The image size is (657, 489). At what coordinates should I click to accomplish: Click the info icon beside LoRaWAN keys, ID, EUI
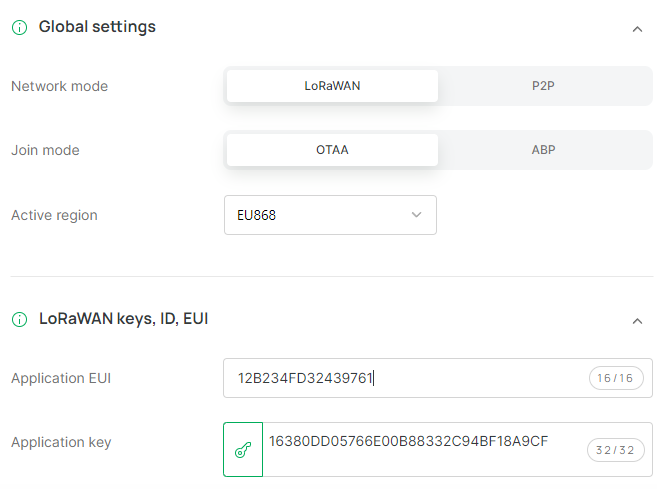coord(19,319)
